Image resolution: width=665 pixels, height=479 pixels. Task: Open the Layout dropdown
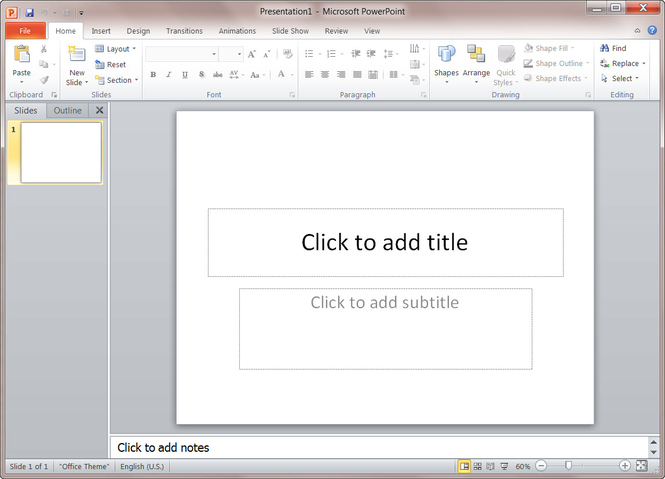(115, 49)
